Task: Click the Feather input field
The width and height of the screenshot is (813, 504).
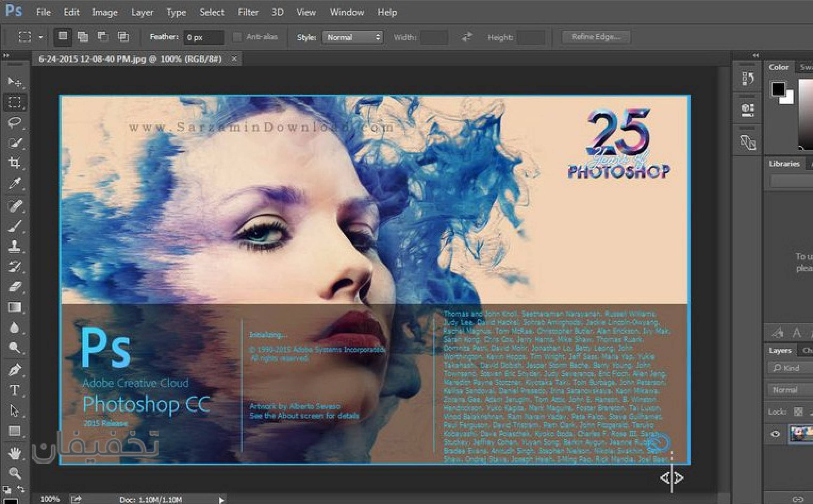Action: point(204,37)
